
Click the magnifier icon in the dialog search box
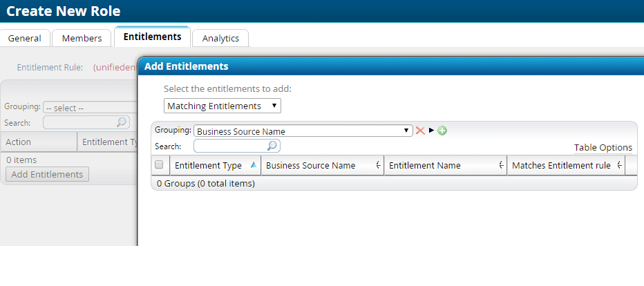click(x=272, y=146)
